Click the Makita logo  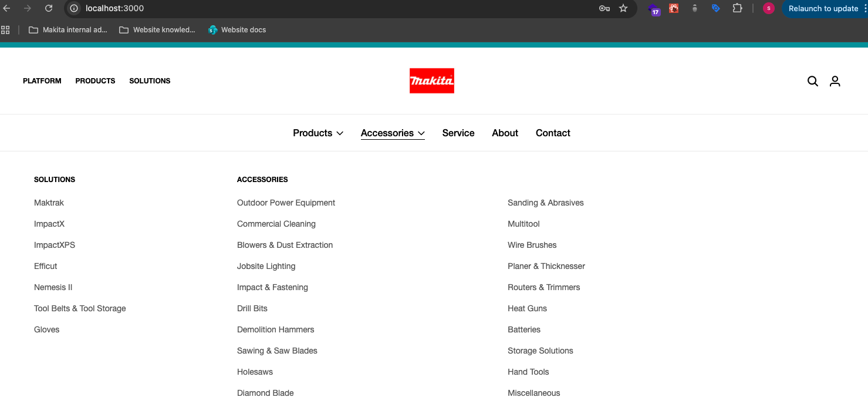pos(432,81)
